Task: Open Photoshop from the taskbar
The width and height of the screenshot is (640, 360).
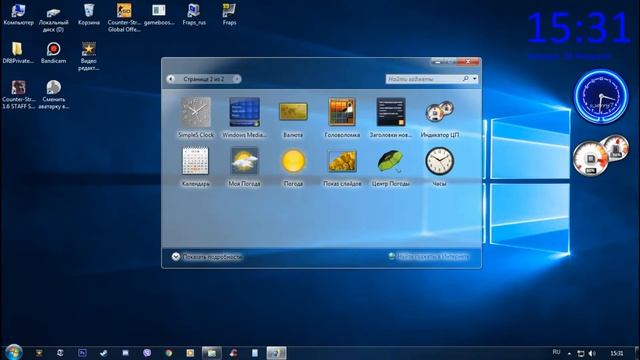Action: click(82, 353)
